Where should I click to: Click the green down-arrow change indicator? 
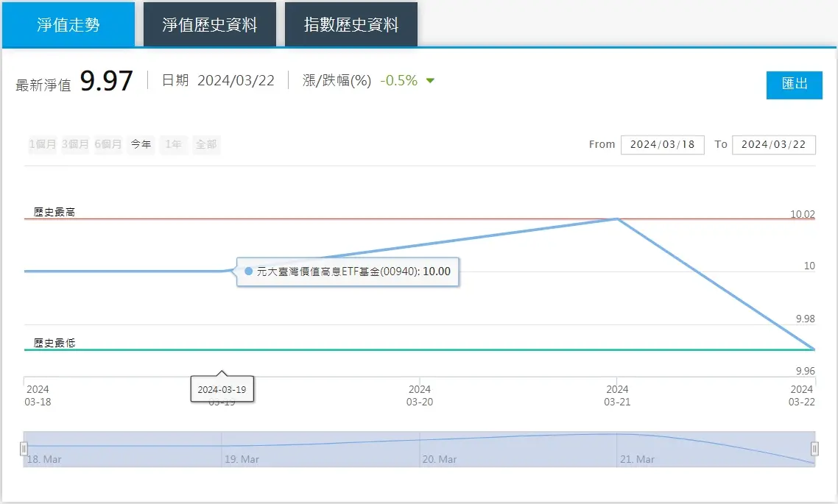click(431, 81)
